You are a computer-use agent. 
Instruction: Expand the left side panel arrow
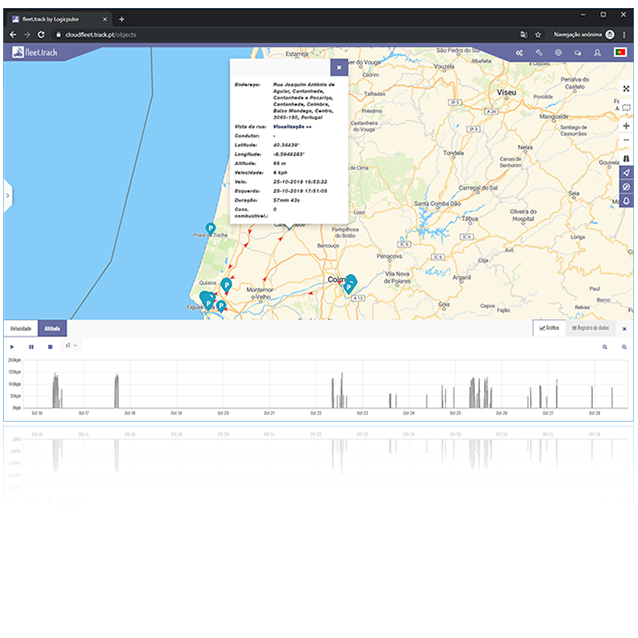pos(7,196)
